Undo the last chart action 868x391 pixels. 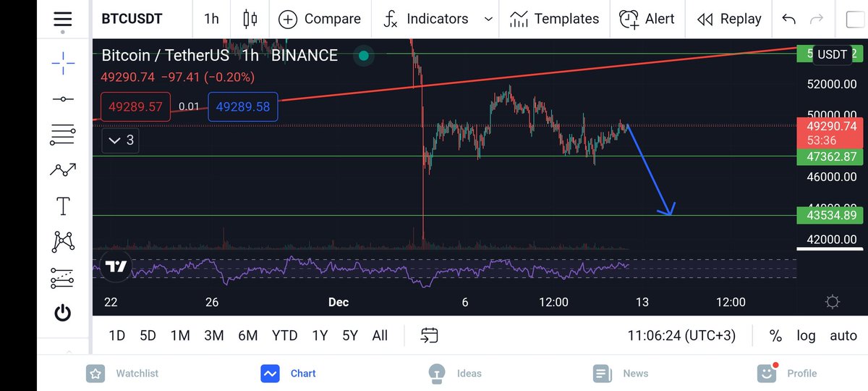[x=789, y=20]
